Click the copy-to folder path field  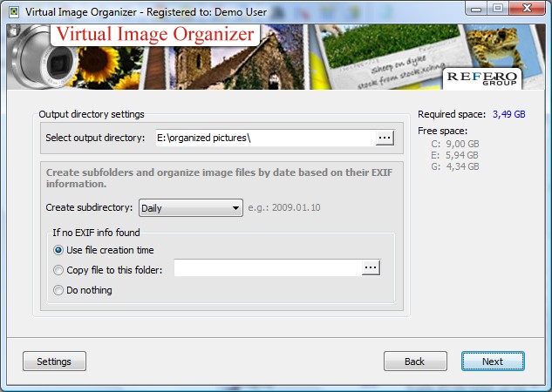pyautogui.click(x=268, y=268)
